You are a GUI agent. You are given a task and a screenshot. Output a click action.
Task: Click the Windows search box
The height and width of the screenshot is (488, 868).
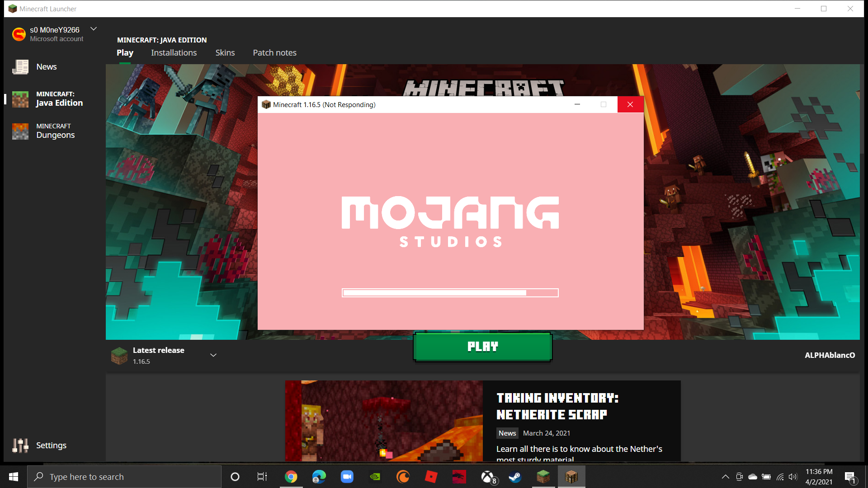(x=124, y=477)
